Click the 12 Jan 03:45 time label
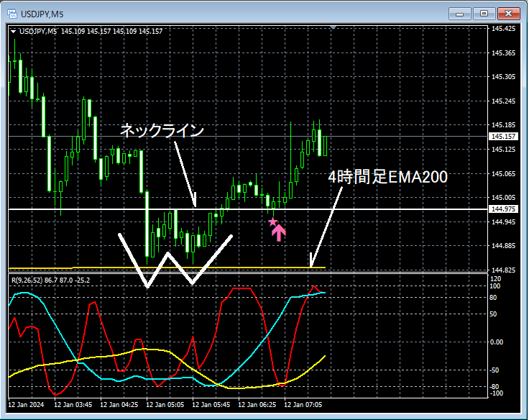Image resolution: width=529 pixels, height=420 pixels. coord(73,404)
